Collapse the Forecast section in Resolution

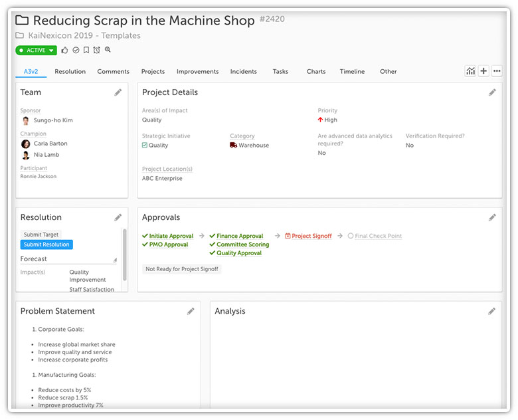coord(114,260)
